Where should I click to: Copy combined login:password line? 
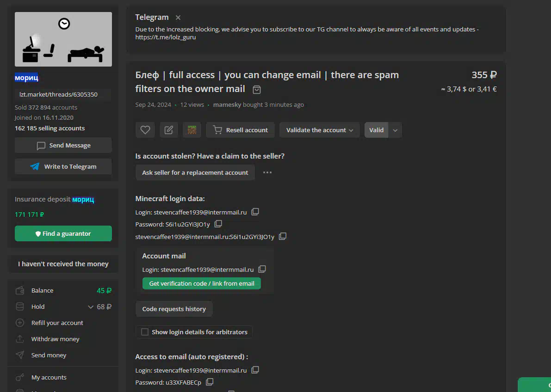(x=283, y=236)
